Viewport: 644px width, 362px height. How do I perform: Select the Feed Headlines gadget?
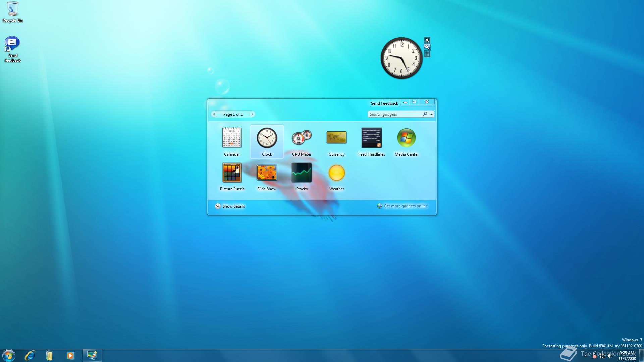371,141
